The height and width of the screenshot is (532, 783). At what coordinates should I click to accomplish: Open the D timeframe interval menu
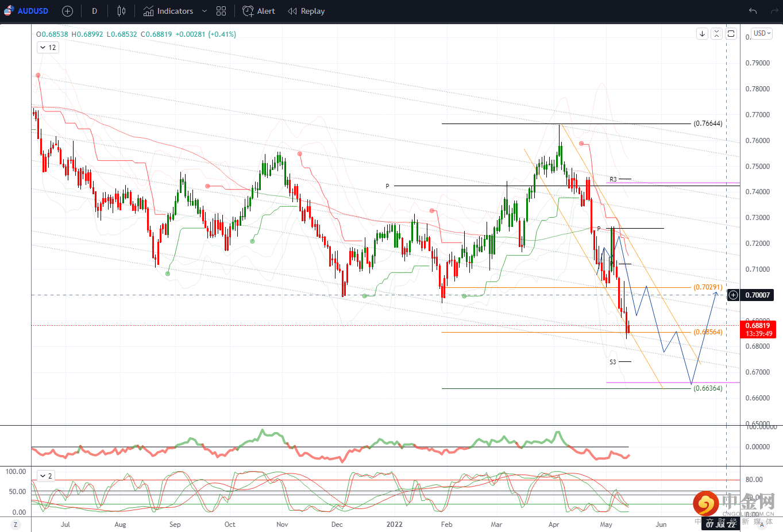point(94,11)
